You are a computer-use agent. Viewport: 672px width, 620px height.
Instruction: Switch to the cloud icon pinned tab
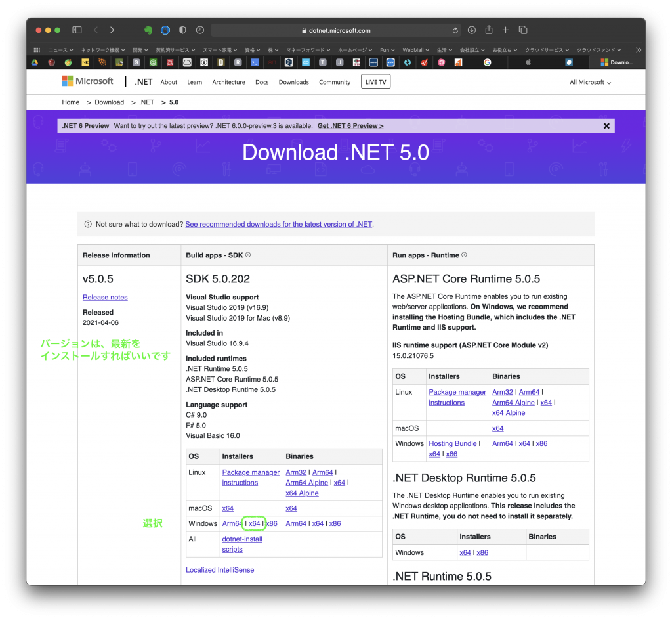[x=187, y=62]
